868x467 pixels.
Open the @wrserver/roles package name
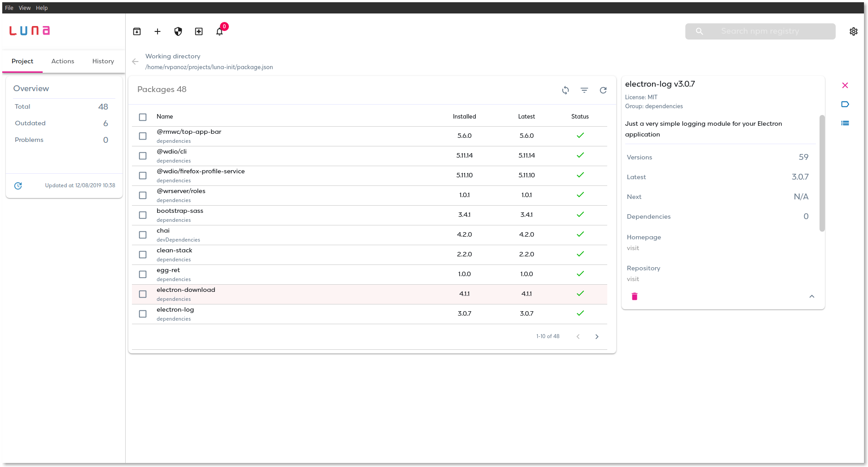[181, 191]
